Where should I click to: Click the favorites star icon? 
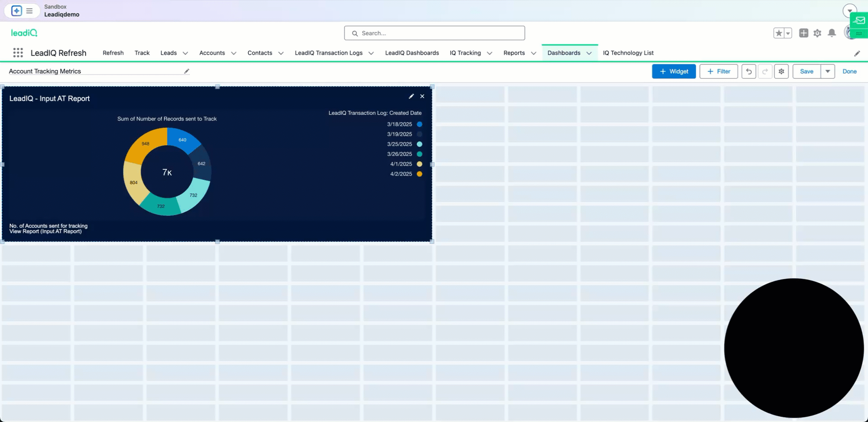(778, 33)
